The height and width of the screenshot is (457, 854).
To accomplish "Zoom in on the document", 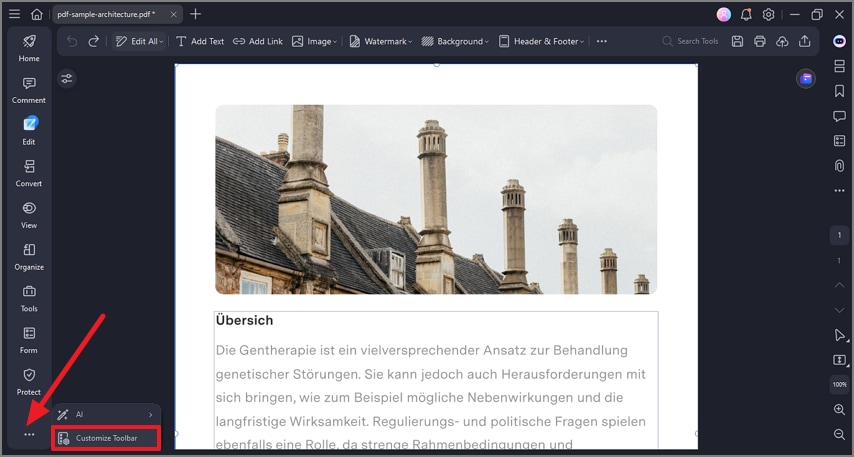I will coord(839,410).
